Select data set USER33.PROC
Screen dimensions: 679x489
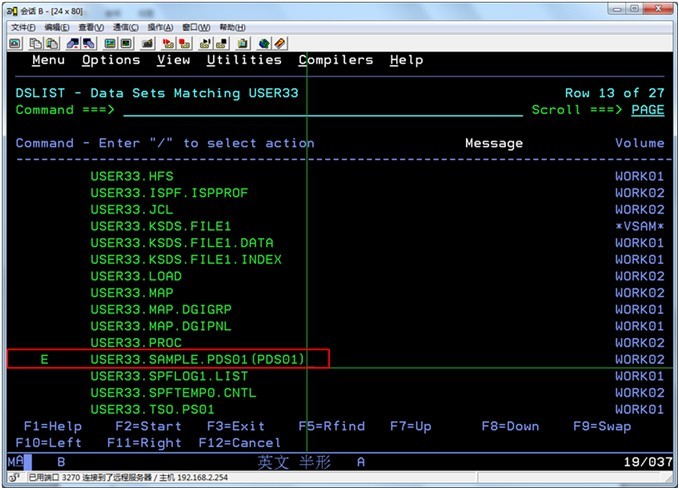point(136,343)
